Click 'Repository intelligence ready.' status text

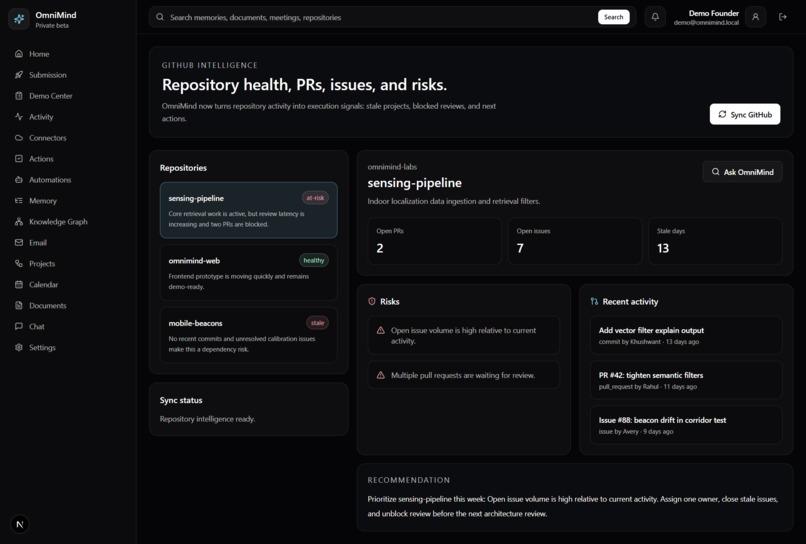coord(207,419)
